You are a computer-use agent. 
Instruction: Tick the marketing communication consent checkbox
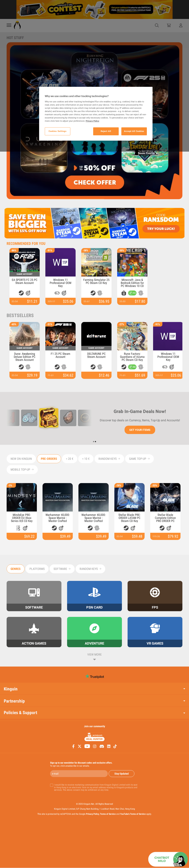click(x=51, y=785)
